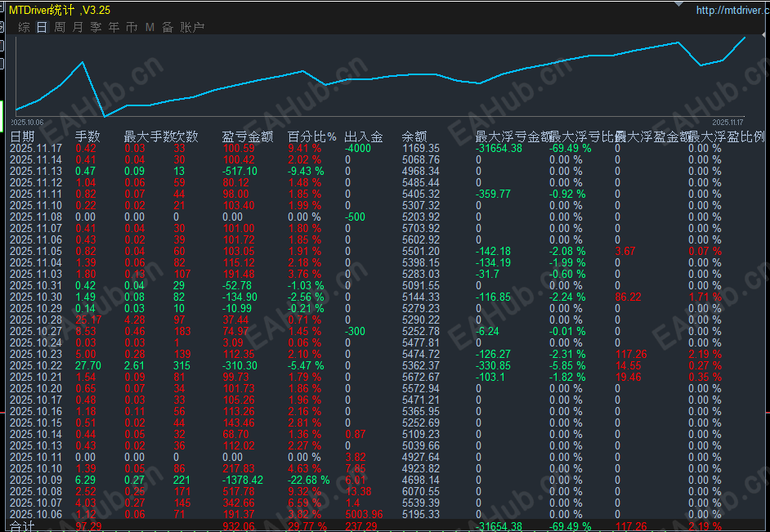This screenshot has height=532, width=770.
Task: Select the 季 (quarterly) statistics tab
Action: [96, 27]
